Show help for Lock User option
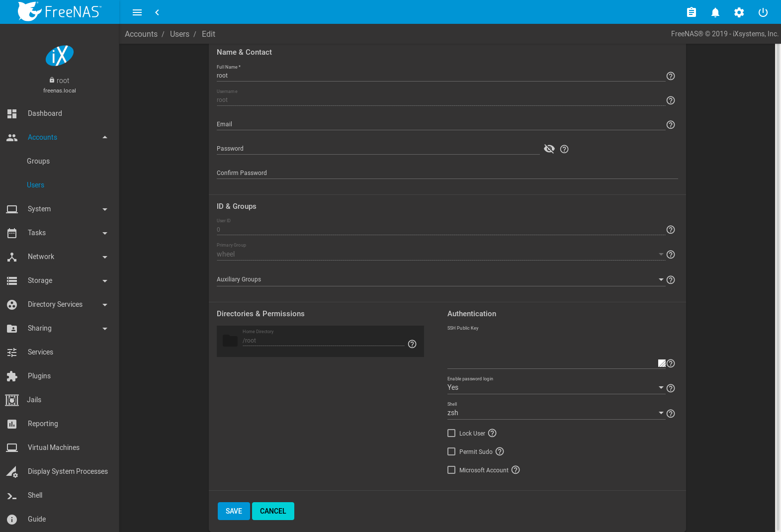The width and height of the screenshot is (781, 532). pos(492,433)
